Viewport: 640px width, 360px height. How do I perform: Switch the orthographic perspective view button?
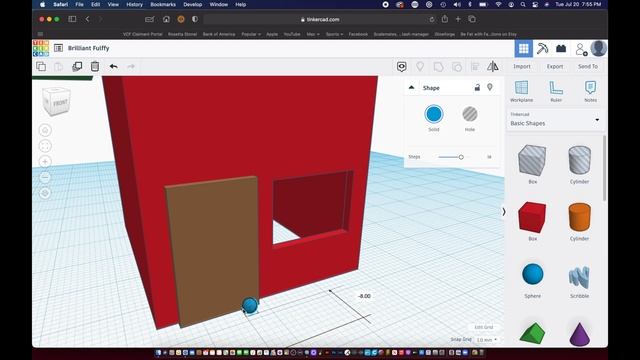coord(45,193)
